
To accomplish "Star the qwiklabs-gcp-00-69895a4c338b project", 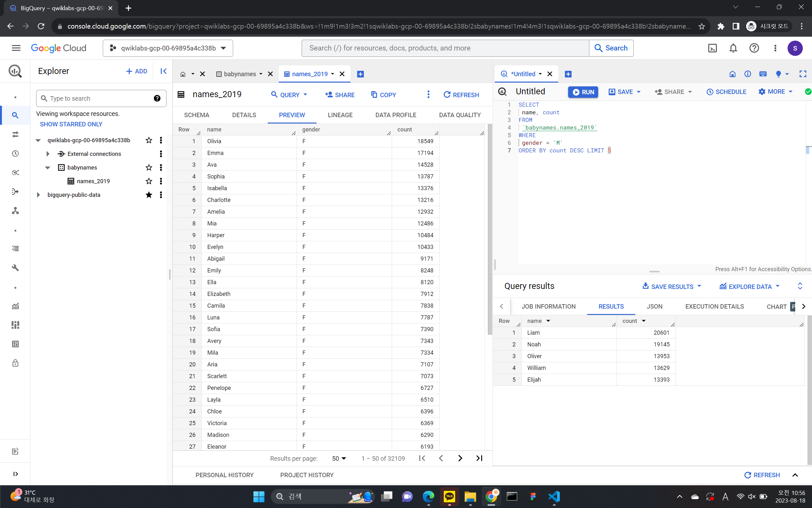I will 149,140.
